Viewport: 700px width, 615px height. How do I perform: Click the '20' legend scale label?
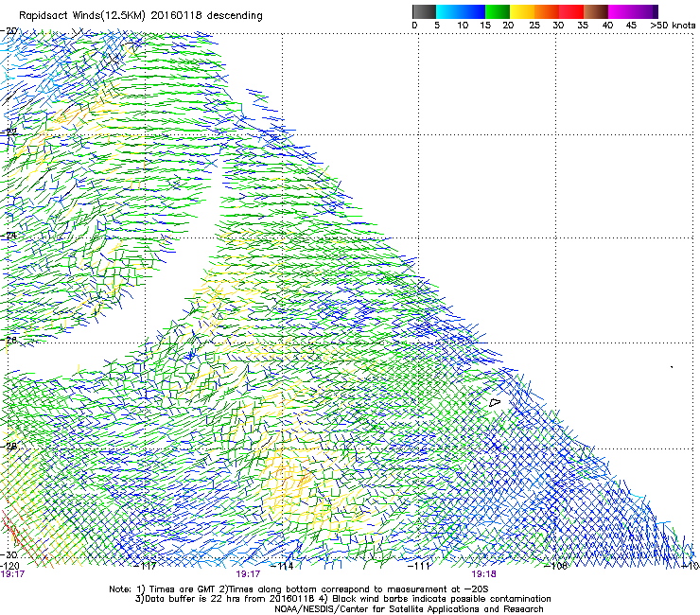[x=508, y=26]
